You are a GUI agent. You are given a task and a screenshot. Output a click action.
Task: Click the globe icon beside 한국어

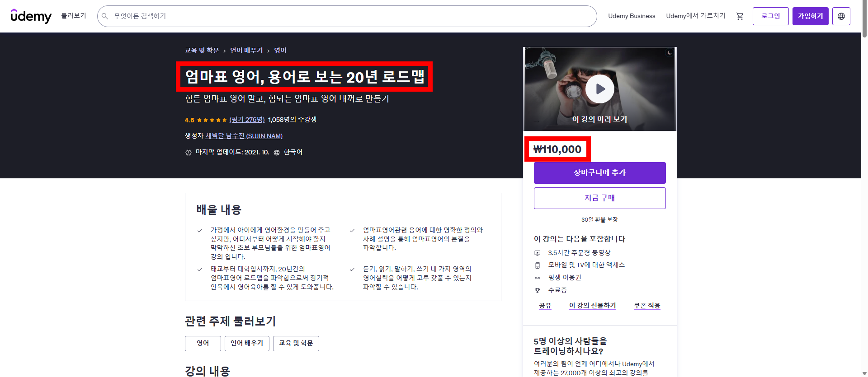coord(277,153)
